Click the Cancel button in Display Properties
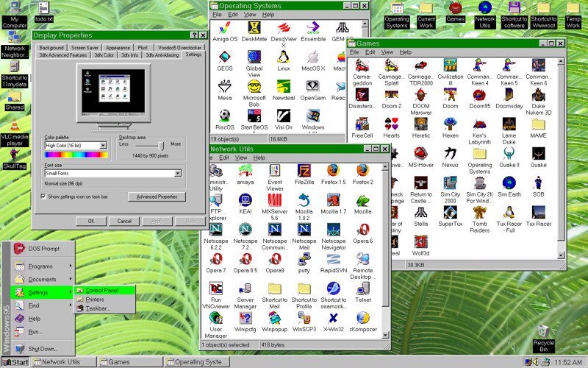Screen dimensions: 588x368 coord(124,222)
